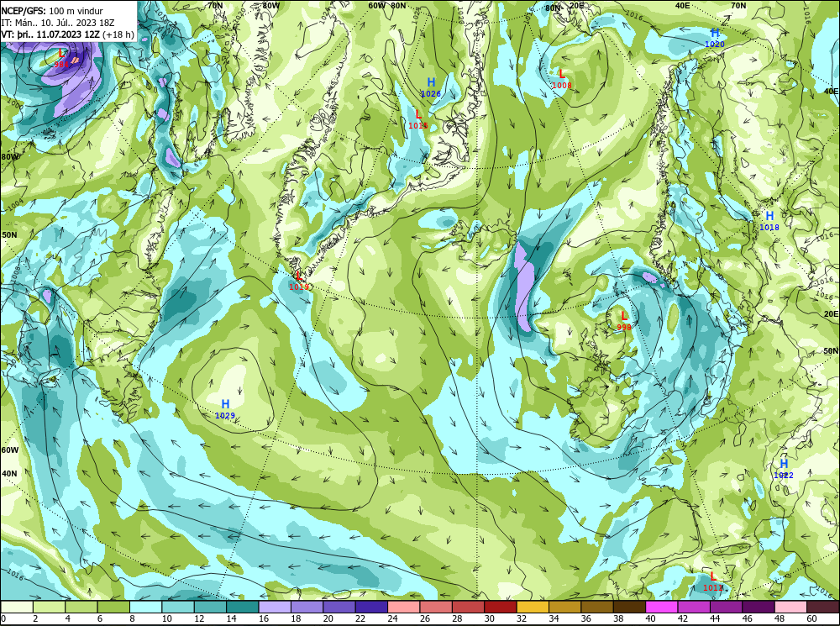Click the olive green 6–8 legend swatch

click(x=113, y=607)
